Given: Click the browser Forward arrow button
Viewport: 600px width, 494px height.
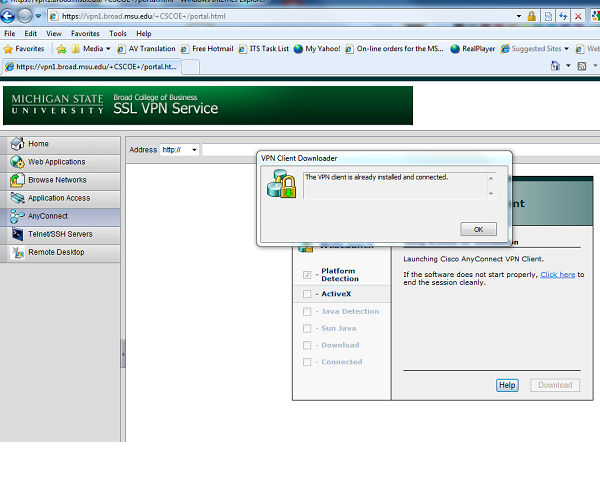Looking at the screenshot, I should (x=25, y=16).
